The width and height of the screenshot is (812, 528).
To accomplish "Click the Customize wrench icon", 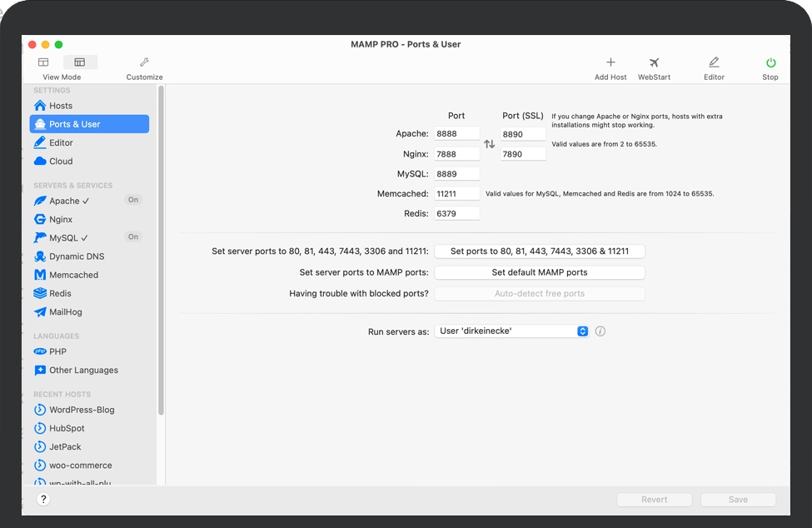I will pyautogui.click(x=144, y=62).
